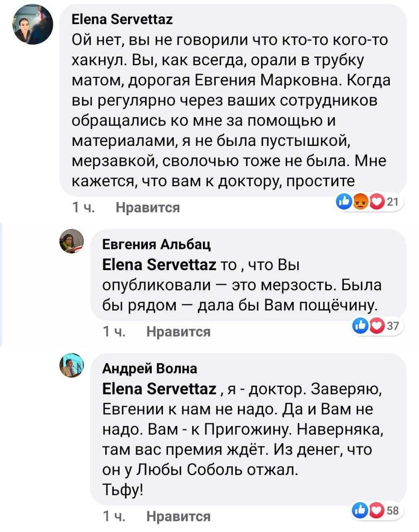Click the heart reaction beside the 58 count

[376, 511]
